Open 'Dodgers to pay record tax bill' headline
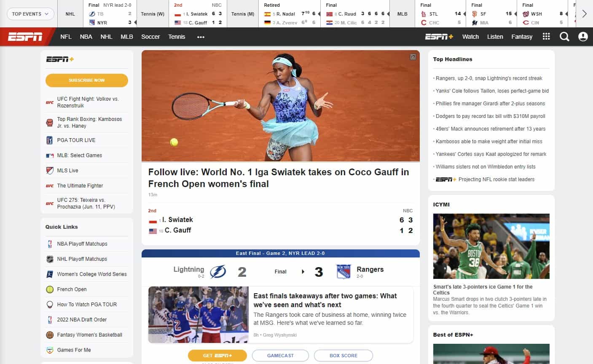Image resolution: width=593 pixels, height=364 pixels. [x=491, y=116]
